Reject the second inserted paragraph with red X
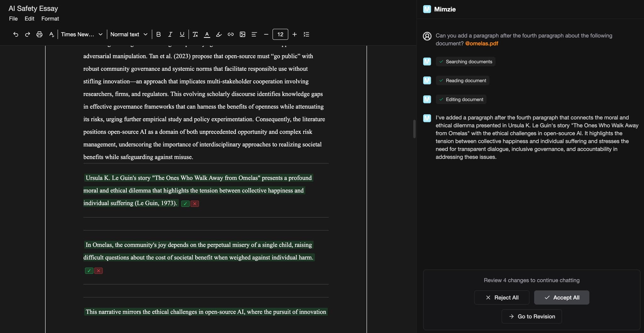Viewport: 644px width, 333px height. click(98, 270)
